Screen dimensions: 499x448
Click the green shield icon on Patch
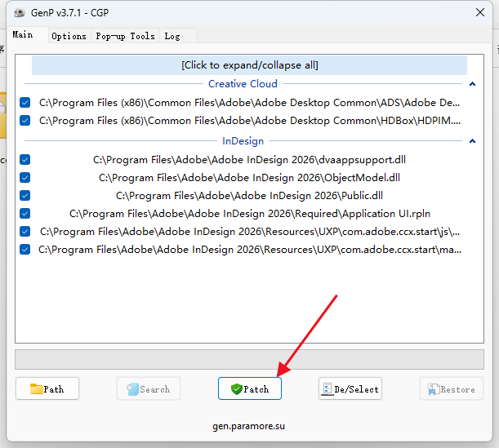click(237, 389)
